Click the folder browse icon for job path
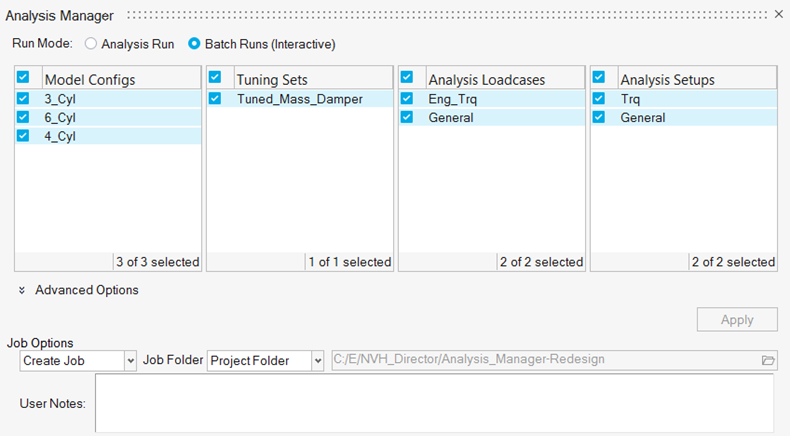The height and width of the screenshot is (436, 790). coord(768,360)
